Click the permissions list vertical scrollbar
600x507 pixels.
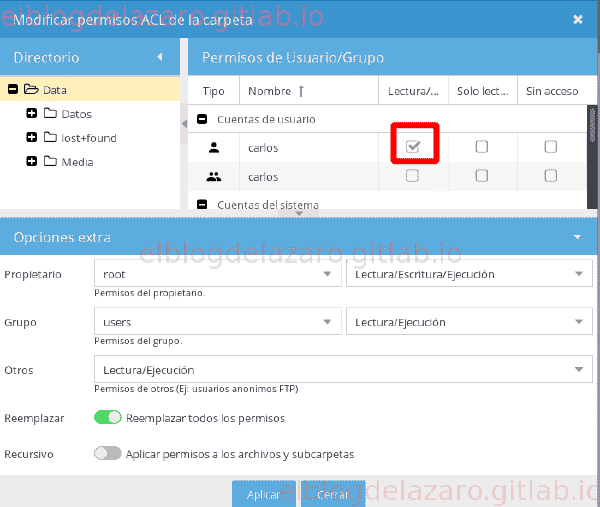coord(592,157)
